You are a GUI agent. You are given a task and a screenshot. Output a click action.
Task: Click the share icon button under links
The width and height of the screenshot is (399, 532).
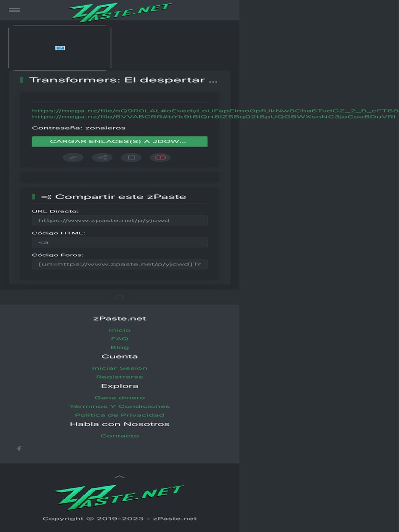[102, 157]
